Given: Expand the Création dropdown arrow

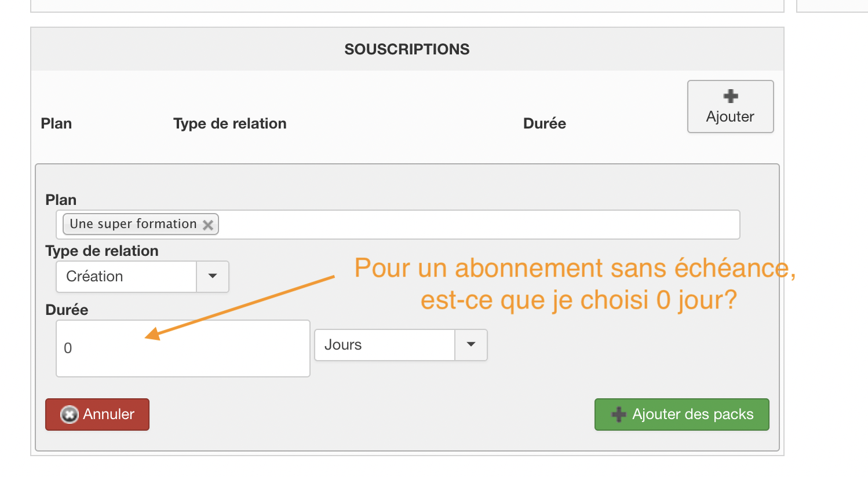Looking at the screenshot, I should click(x=213, y=277).
